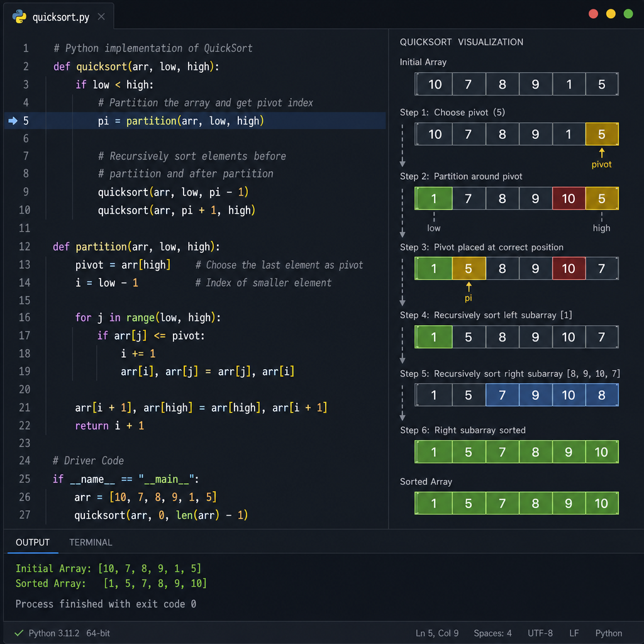Click the 'if arr[j] <= pivot:' line

coord(151,336)
